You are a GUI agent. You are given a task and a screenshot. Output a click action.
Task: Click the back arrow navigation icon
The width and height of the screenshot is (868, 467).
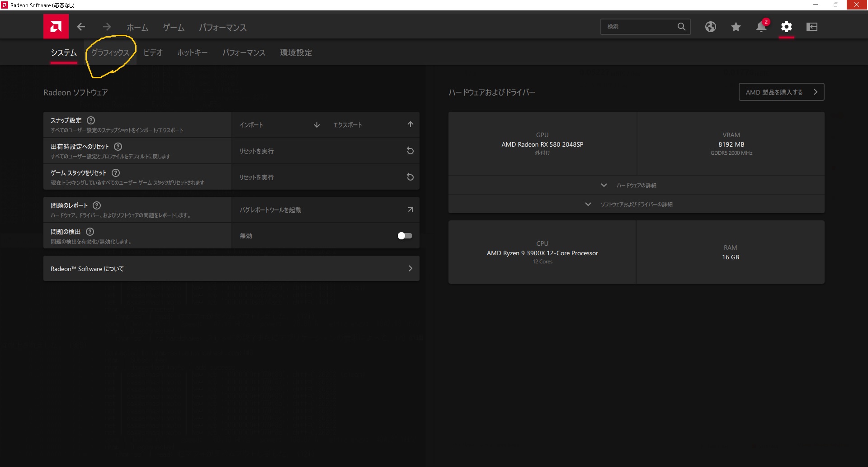(x=81, y=27)
